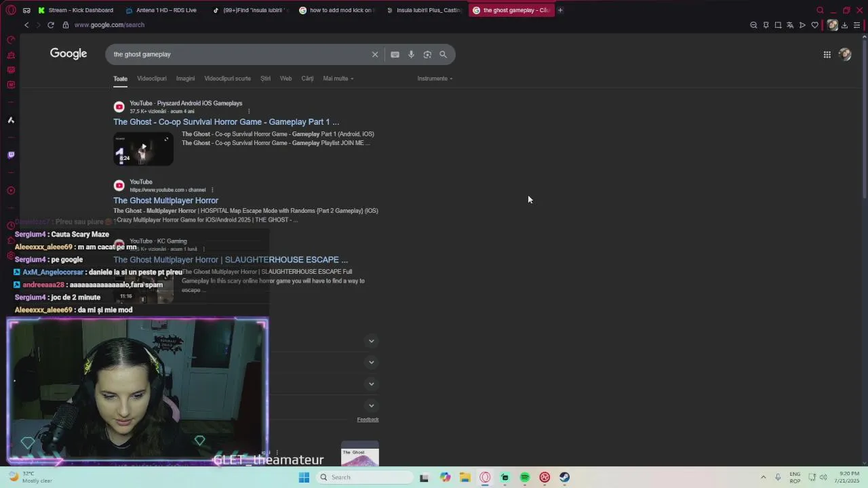Click the pin icon in address bar
This screenshot has width=868, height=488.
pyautogui.click(x=766, y=25)
